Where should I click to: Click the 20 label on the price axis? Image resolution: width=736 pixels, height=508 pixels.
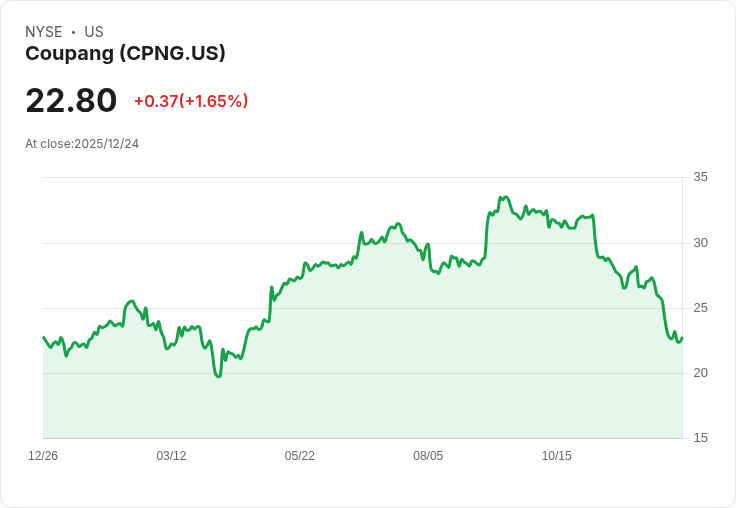pos(700,373)
